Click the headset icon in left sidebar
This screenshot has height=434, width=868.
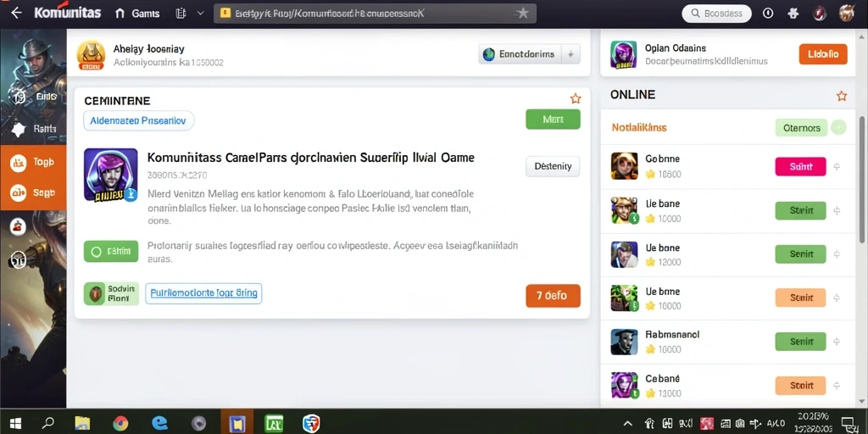pos(19,259)
